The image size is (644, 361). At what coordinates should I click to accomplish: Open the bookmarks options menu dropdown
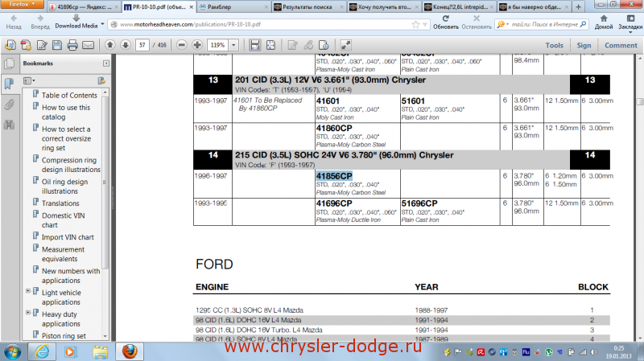click(x=29, y=81)
